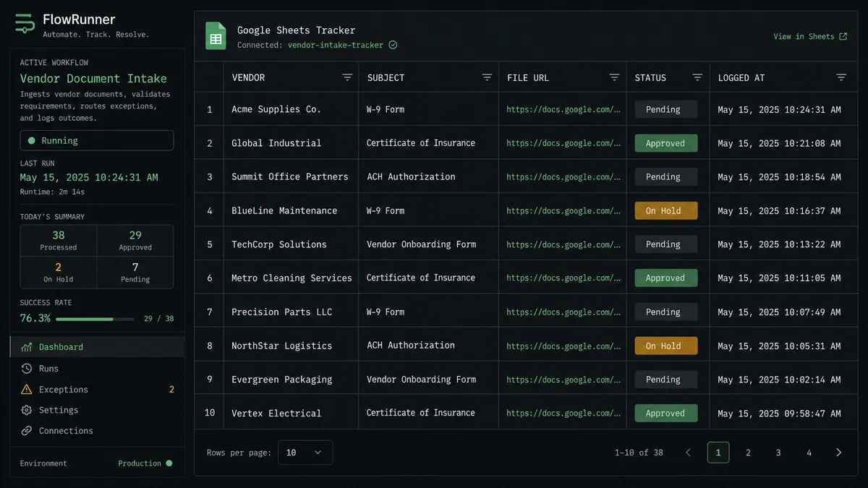The image size is (868, 488).
Task: Click the Approved badge for Global Industrial
Action: (x=666, y=143)
